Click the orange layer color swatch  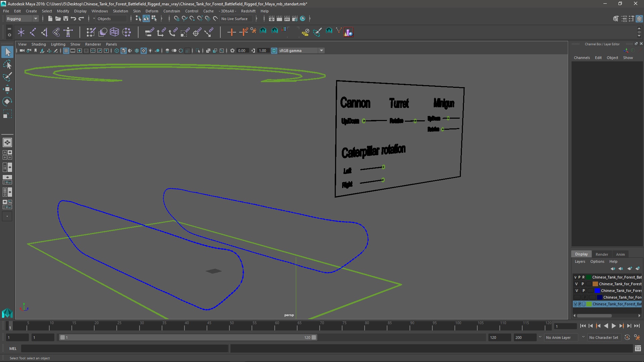pos(595,284)
